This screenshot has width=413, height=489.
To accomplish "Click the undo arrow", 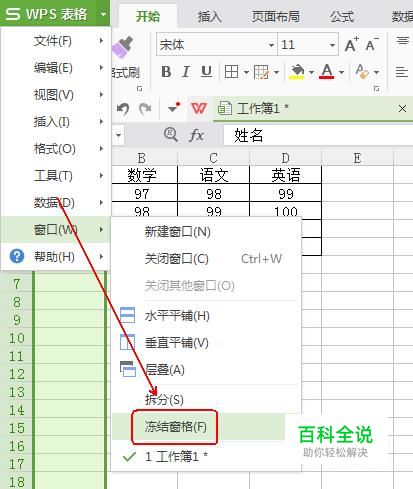I will pyautogui.click(x=123, y=109).
